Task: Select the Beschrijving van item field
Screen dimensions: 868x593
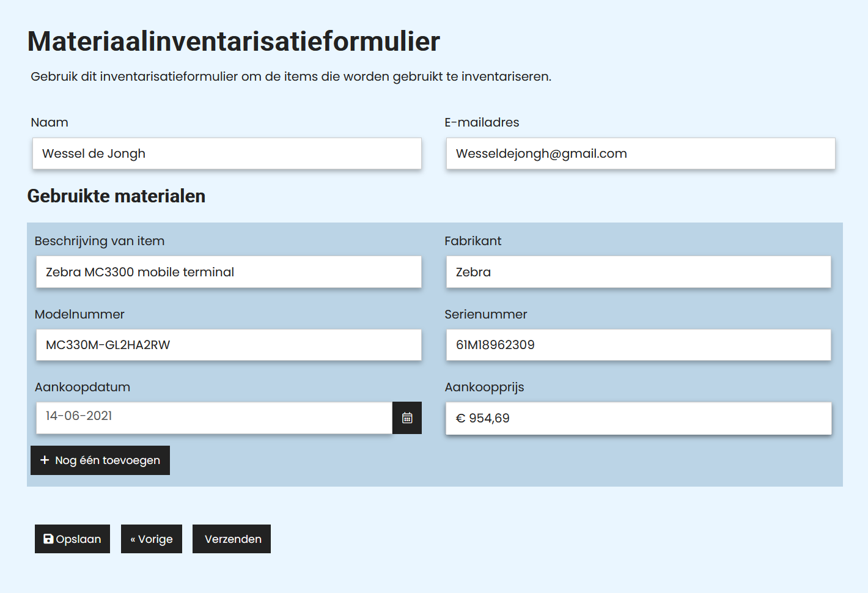Action: (228, 271)
